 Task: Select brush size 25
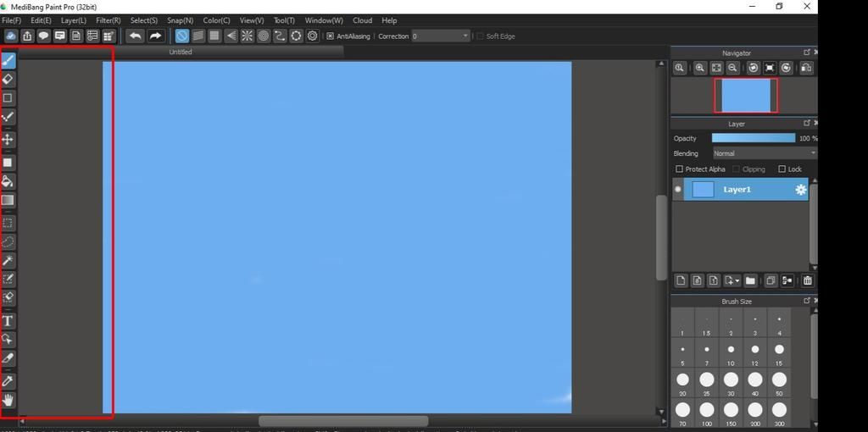coord(706,385)
